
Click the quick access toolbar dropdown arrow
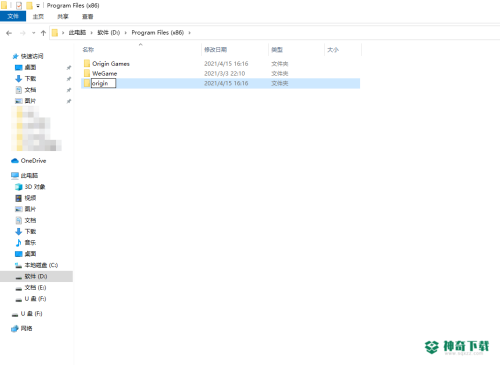point(38,6)
